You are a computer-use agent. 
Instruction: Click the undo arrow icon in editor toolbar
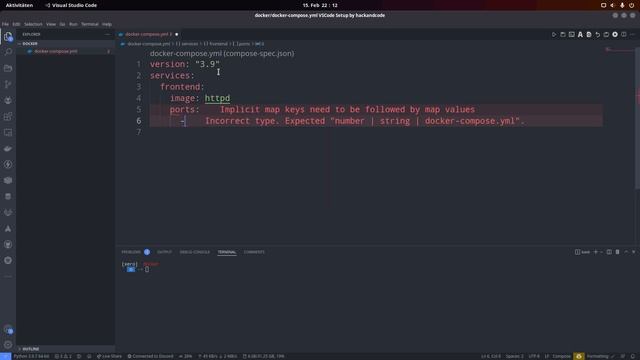[x=598, y=35]
